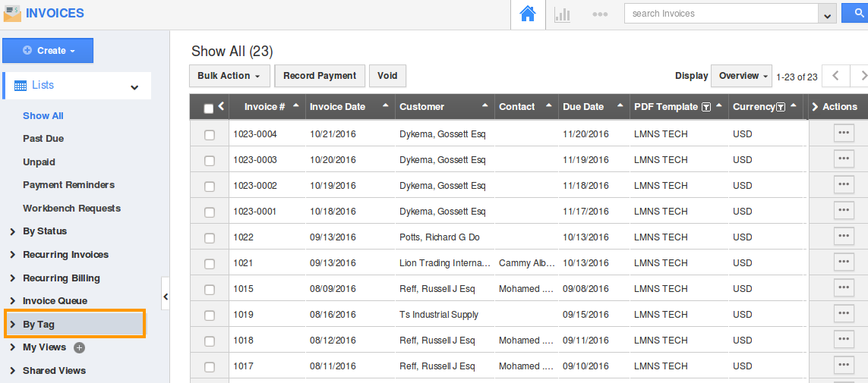Expand the By Status list
The width and height of the screenshot is (868, 383).
45,231
